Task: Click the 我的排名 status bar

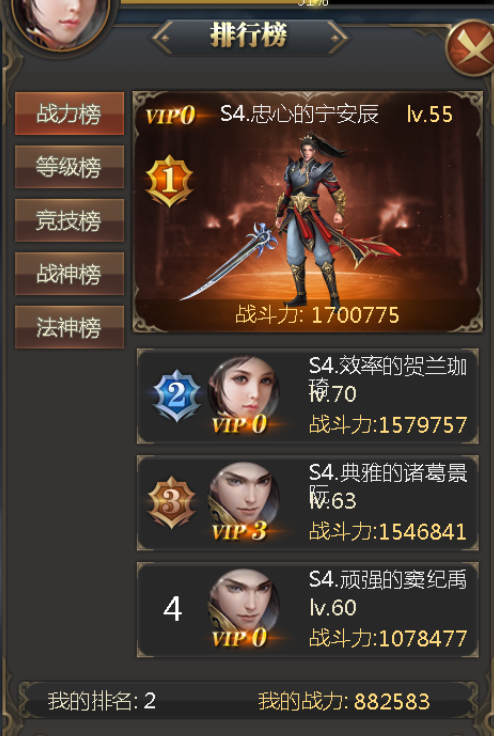Action: tap(248, 701)
